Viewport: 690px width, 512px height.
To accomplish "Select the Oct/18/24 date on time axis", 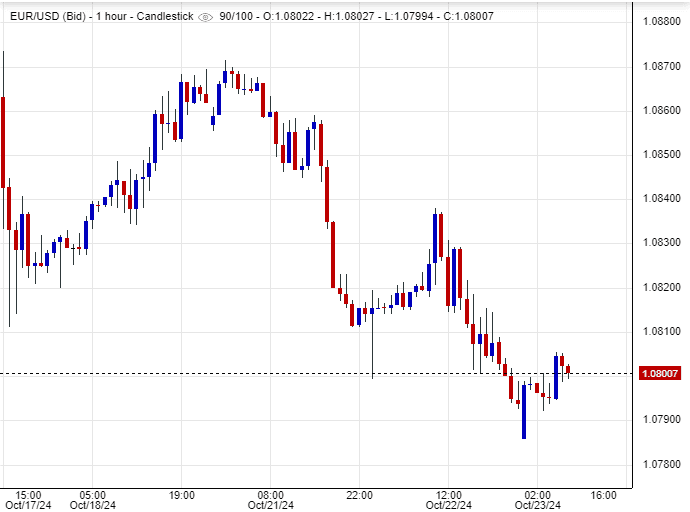I will [92, 505].
